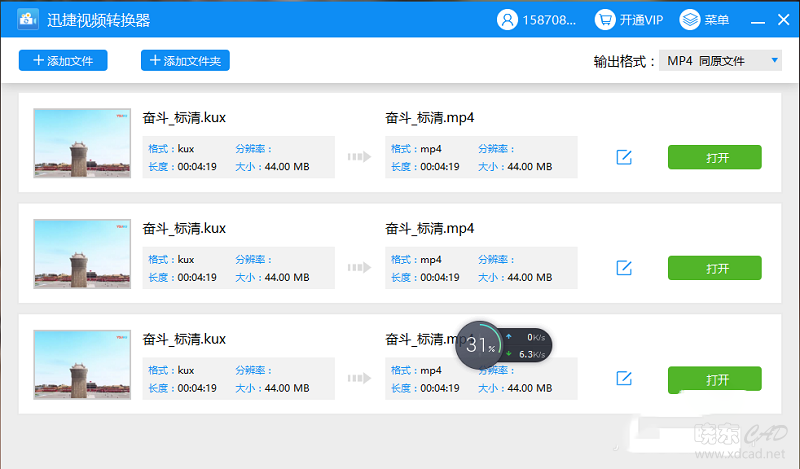Click output name 奋斗_标清.mp4 in first row

(x=430, y=118)
